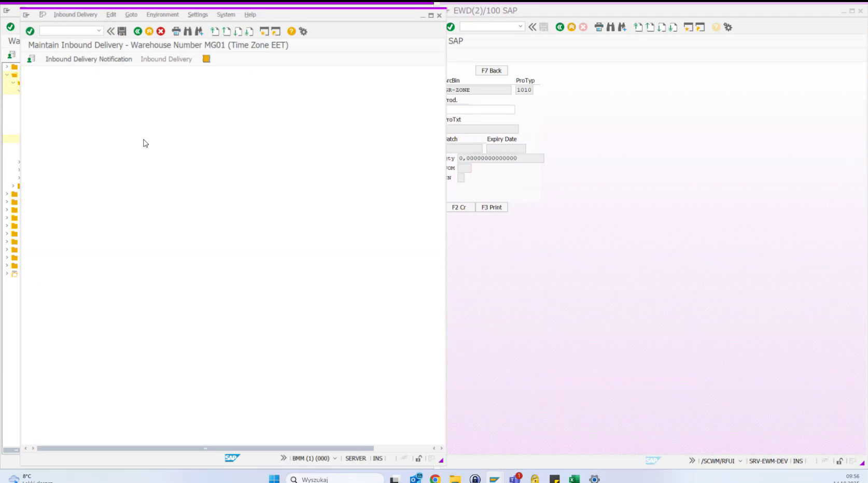Expand the BMM (1) (000) status dropdown
Image resolution: width=868 pixels, height=483 pixels.
click(334, 458)
